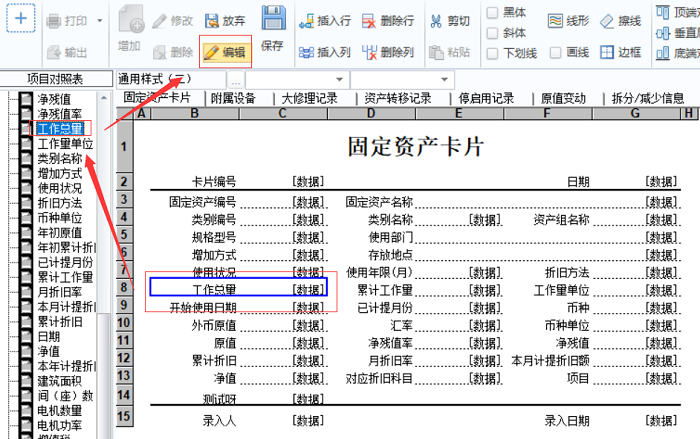Click the 底端 bottom align icon
700x439 pixels.
pos(663,54)
